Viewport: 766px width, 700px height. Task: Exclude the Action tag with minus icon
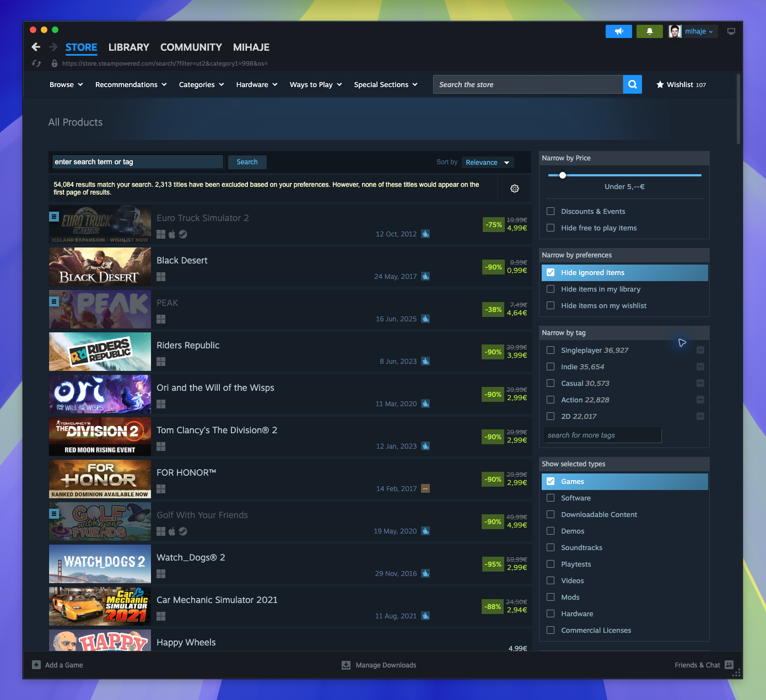(x=700, y=400)
